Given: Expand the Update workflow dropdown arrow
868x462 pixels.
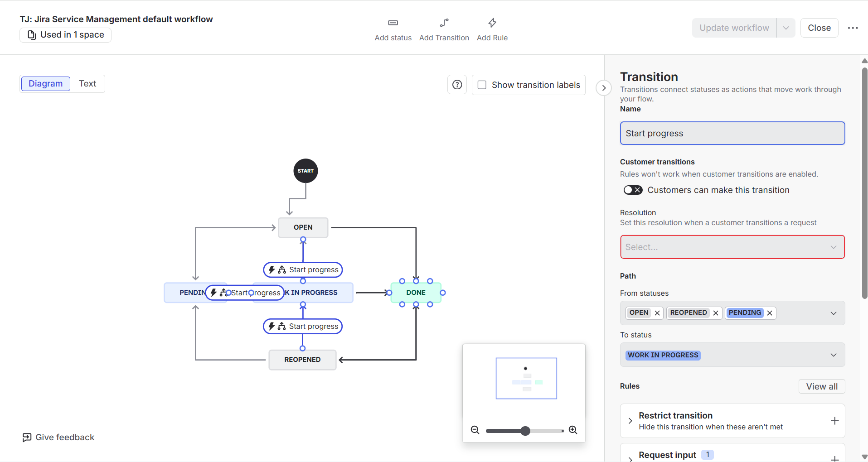Looking at the screenshot, I should point(786,28).
